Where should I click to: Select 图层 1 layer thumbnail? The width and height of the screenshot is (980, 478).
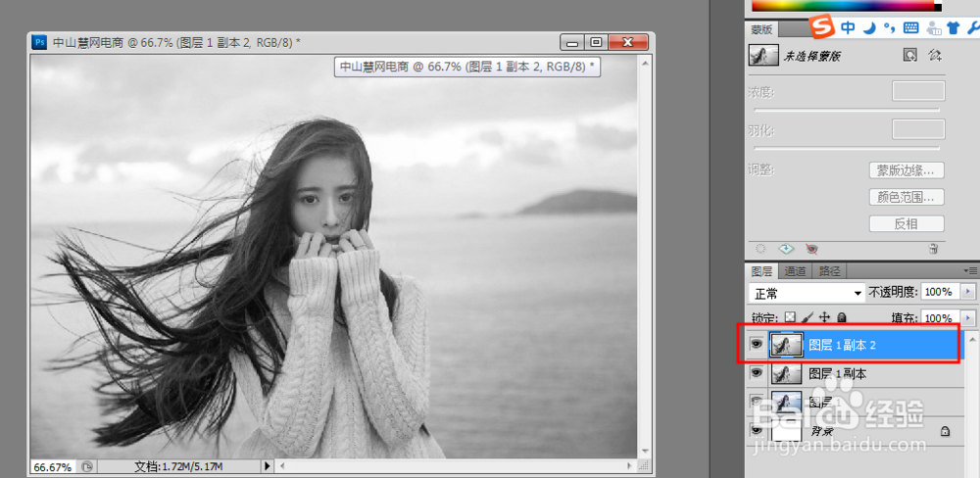click(x=786, y=402)
